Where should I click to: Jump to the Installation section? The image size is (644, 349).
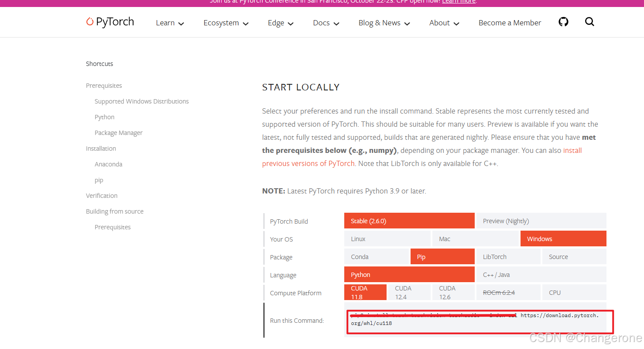(101, 149)
